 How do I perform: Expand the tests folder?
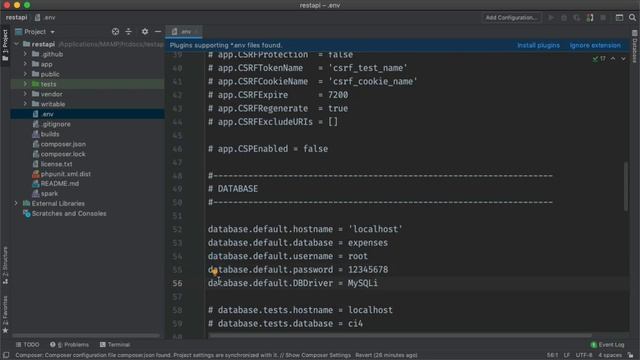coord(25,84)
